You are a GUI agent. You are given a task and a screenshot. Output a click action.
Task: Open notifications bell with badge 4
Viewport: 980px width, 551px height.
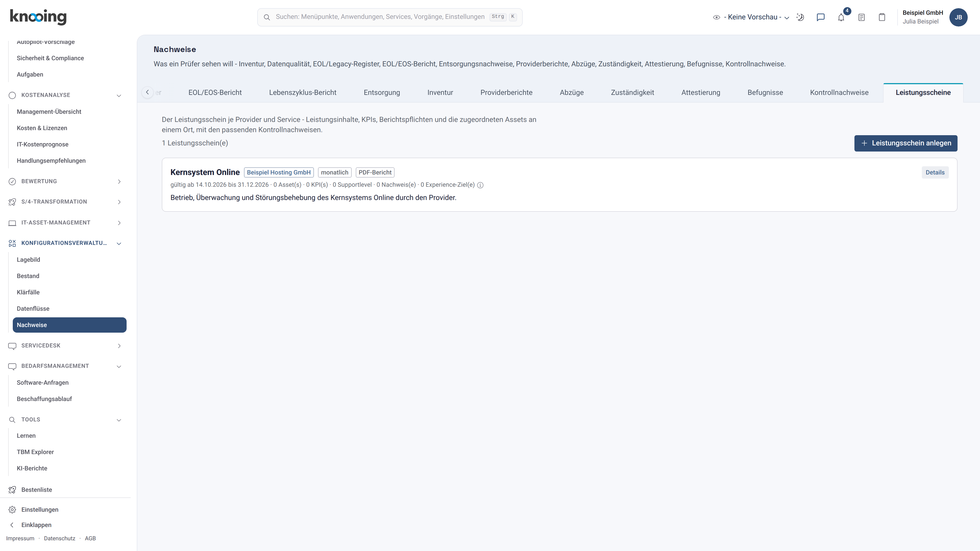tap(841, 17)
